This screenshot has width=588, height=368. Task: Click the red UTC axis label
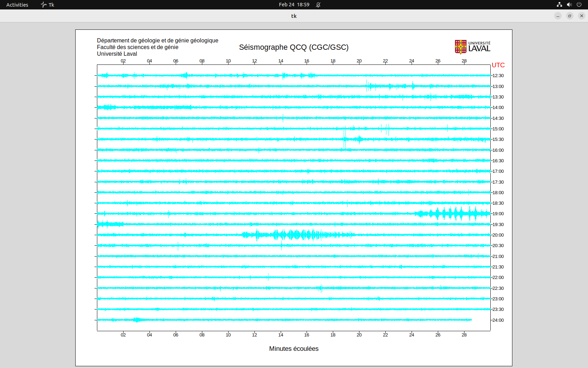[498, 65]
